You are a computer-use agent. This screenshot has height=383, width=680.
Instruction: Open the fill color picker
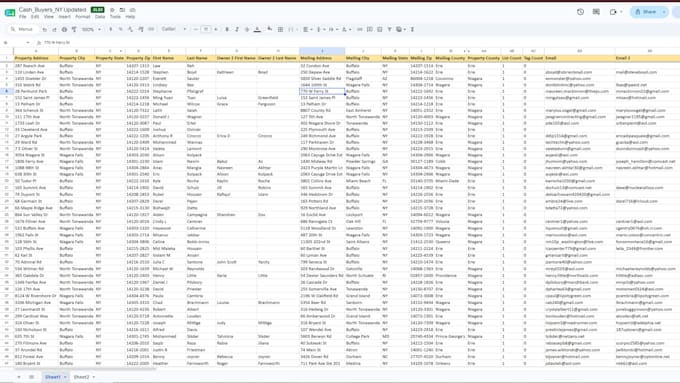[x=269, y=29]
